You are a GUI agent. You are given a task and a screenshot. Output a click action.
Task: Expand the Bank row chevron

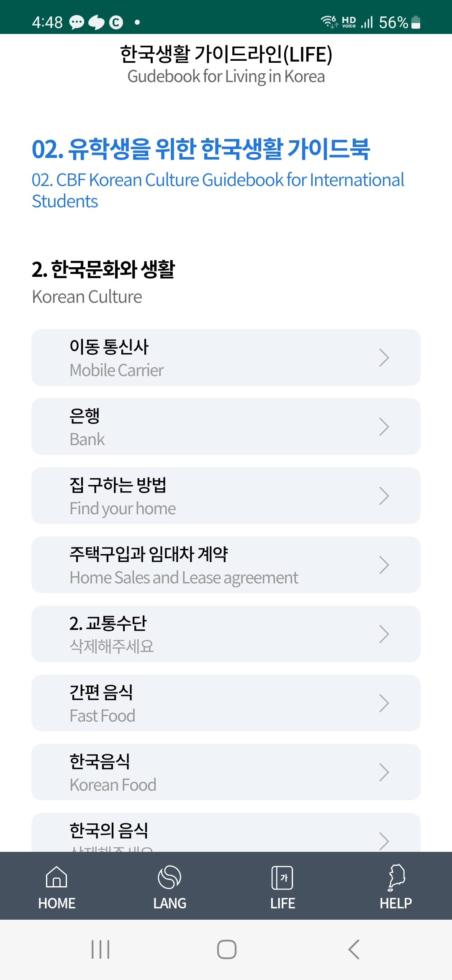tap(384, 427)
